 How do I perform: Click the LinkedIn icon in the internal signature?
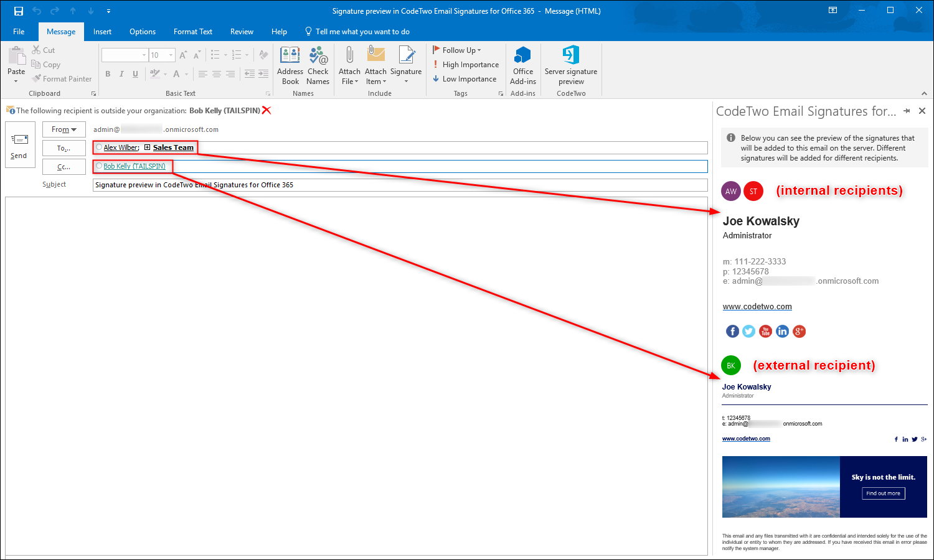coord(783,331)
